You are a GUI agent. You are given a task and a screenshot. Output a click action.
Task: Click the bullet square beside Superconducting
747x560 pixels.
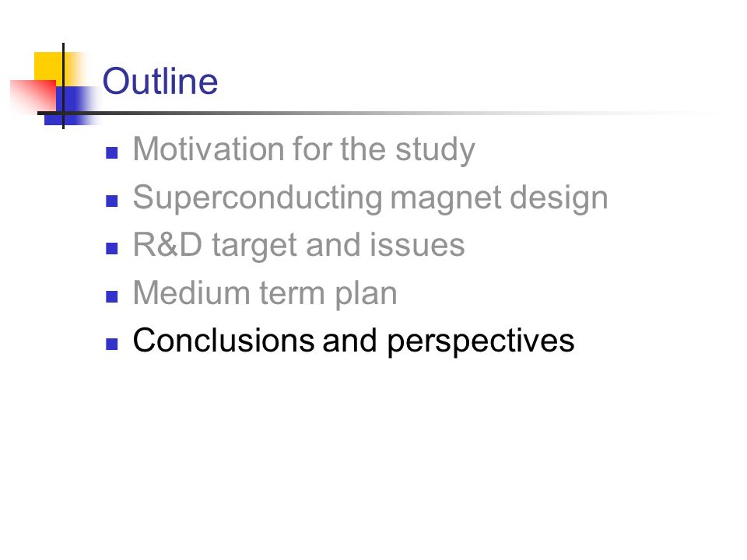click(111, 201)
